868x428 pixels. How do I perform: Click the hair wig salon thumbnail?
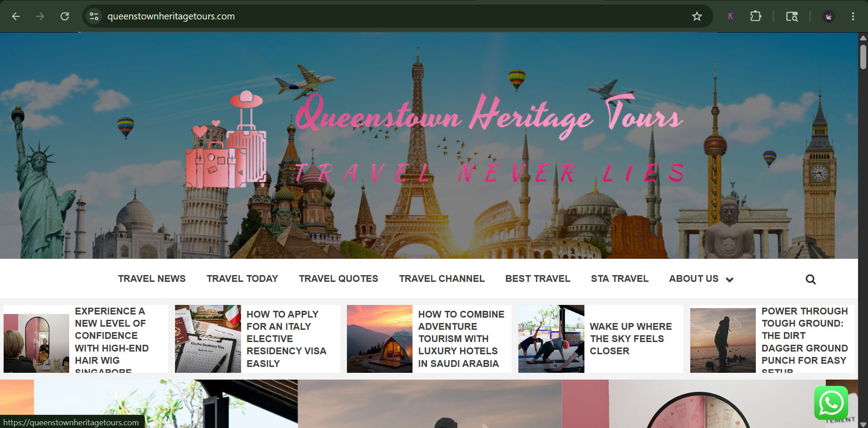click(x=36, y=343)
